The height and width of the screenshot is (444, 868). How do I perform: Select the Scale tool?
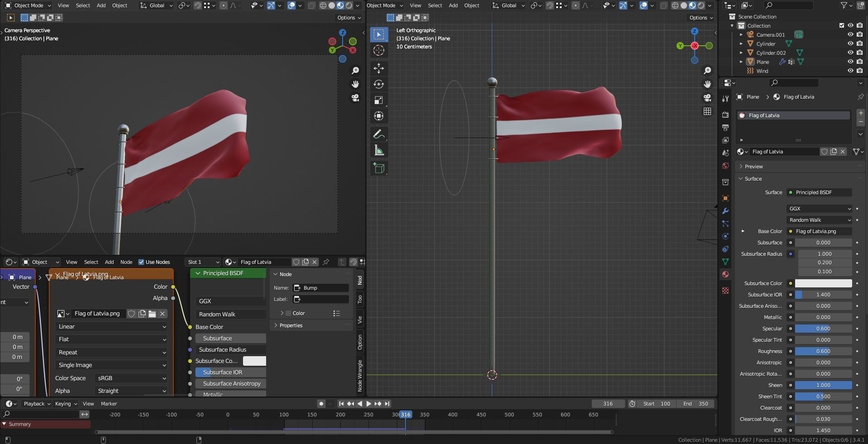tap(379, 100)
